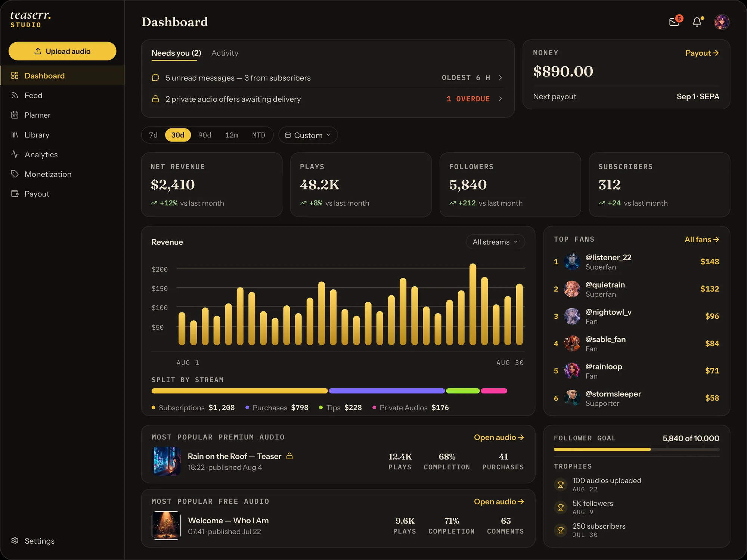Click the Net Revenue $2,410 card
The image size is (747, 560).
tap(211, 184)
